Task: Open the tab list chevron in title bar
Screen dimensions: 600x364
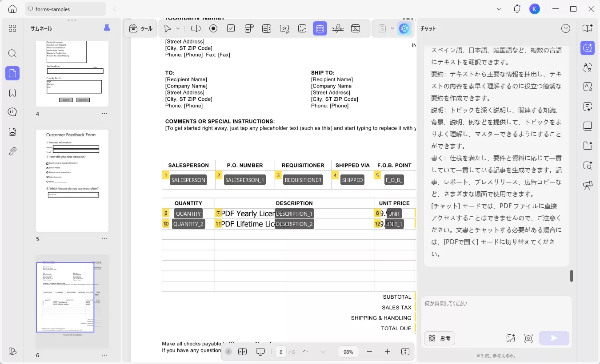Action: [499, 9]
